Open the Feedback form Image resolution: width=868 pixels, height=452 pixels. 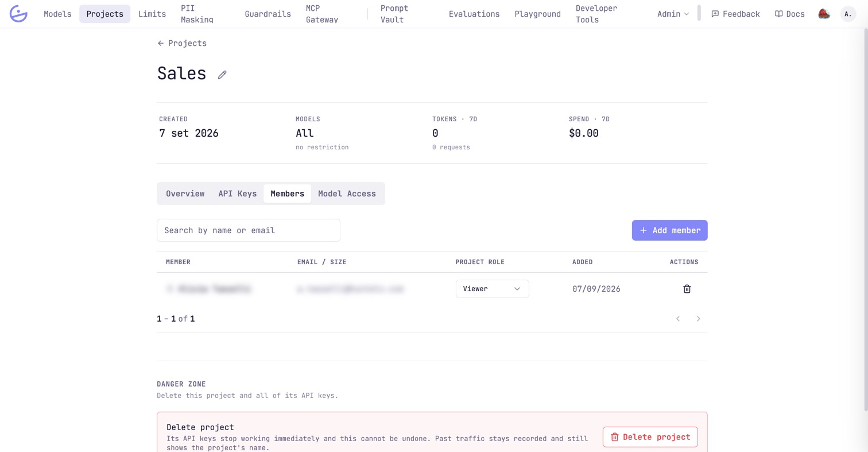[x=735, y=14]
